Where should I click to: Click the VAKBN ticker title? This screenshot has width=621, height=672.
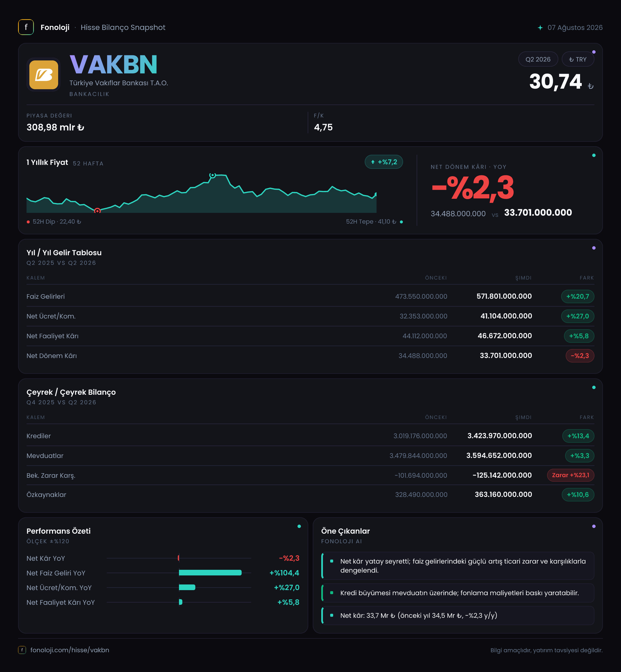[113, 64]
